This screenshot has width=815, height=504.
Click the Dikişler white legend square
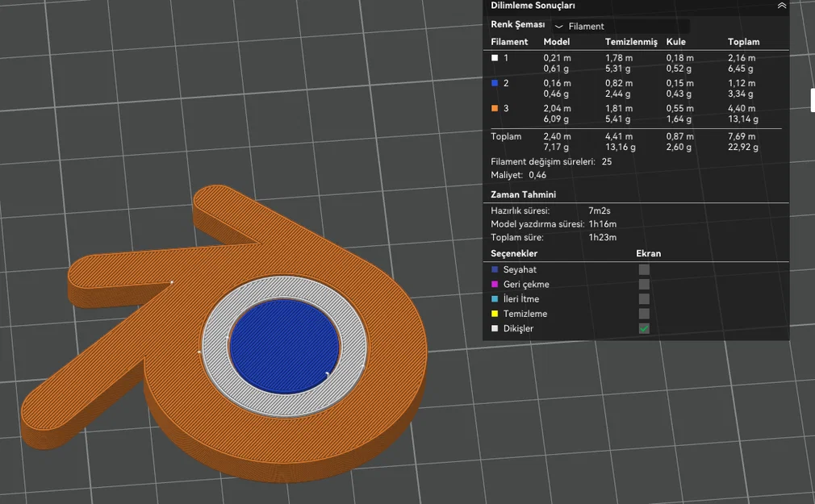coord(495,328)
